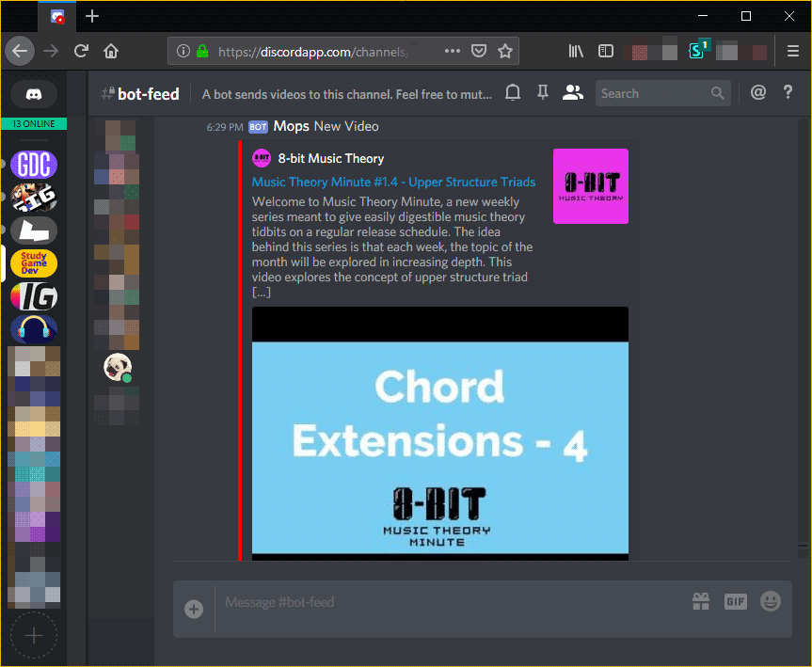812x667 pixels.
Task: Click the 6:29 PM message timestamp
Action: click(x=224, y=127)
